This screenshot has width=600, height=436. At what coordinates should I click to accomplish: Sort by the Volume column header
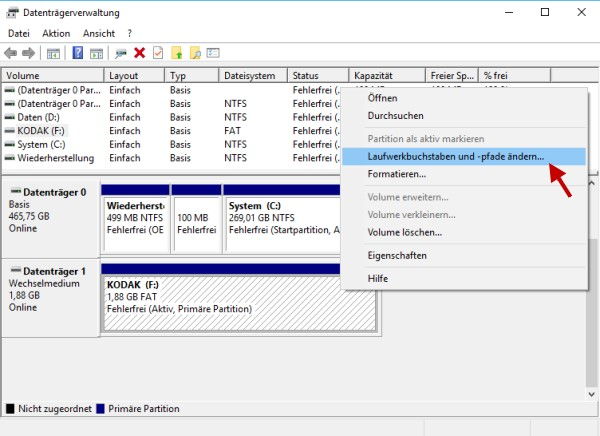click(x=53, y=75)
